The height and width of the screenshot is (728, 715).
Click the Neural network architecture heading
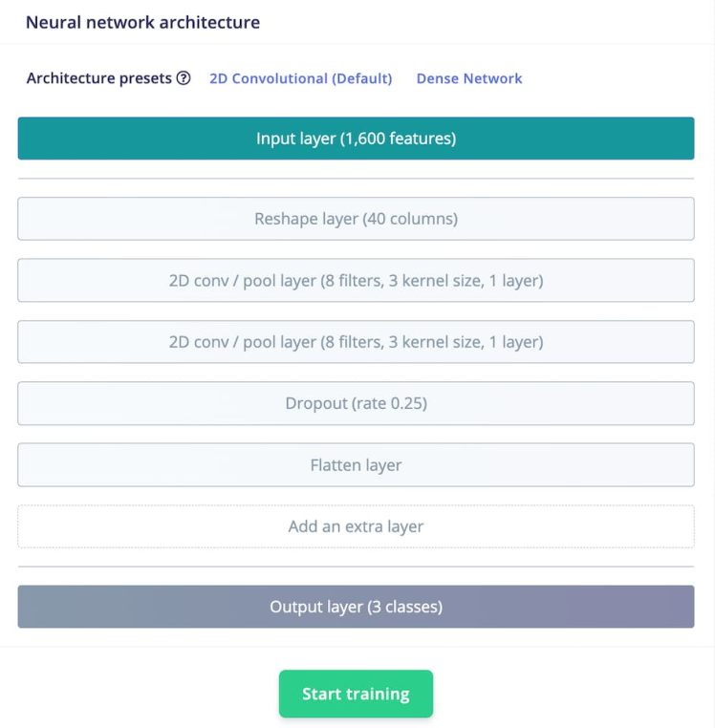coord(142,22)
